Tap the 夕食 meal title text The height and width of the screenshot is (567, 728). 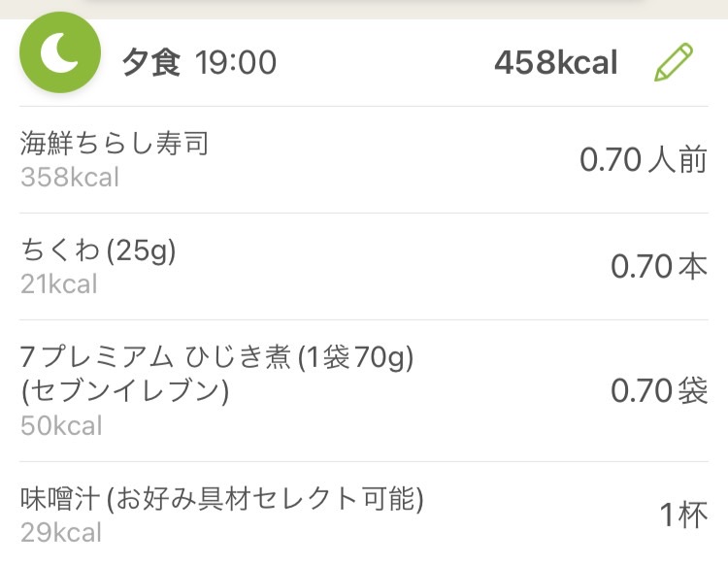pos(150,62)
